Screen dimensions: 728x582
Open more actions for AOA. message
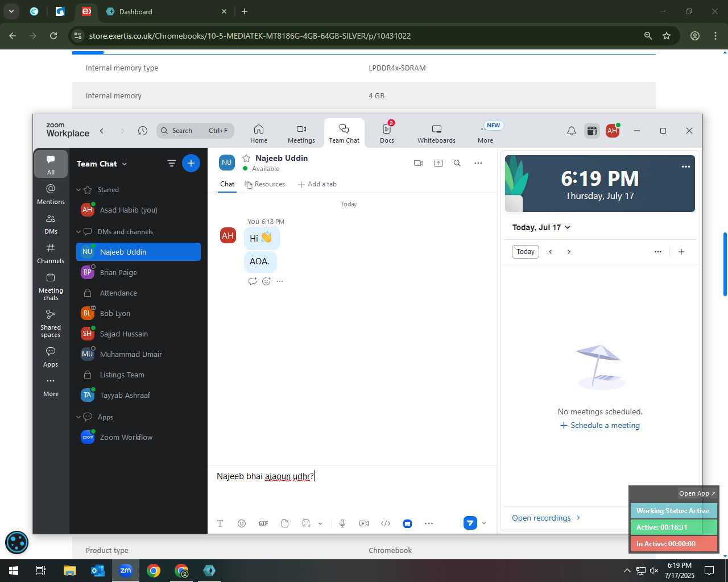click(x=280, y=281)
